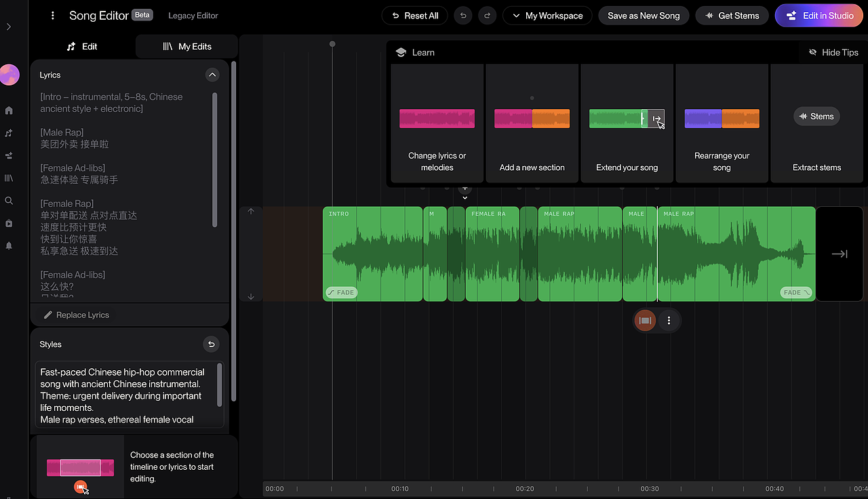The width and height of the screenshot is (868, 499).
Task: Open the three-dot menu beside Song Editor
Action: pyautogui.click(x=53, y=16)
